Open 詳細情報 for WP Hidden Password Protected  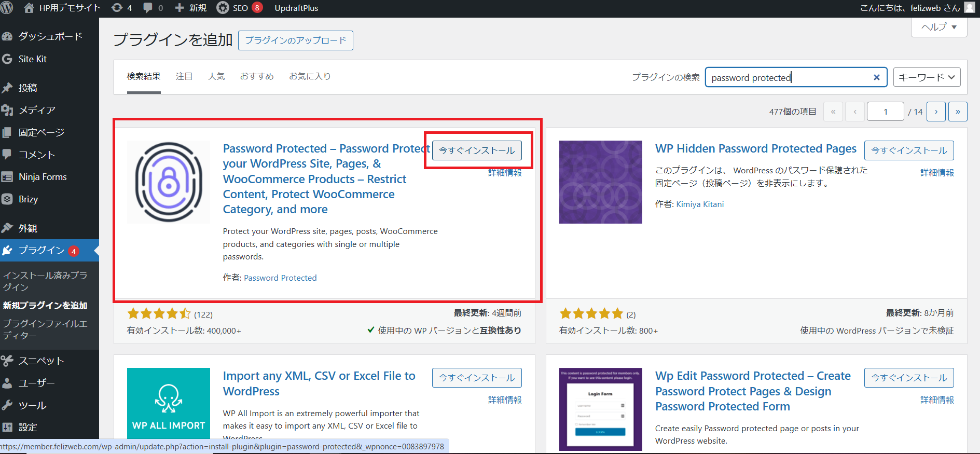pyautogui.click(x=937, y=173)
